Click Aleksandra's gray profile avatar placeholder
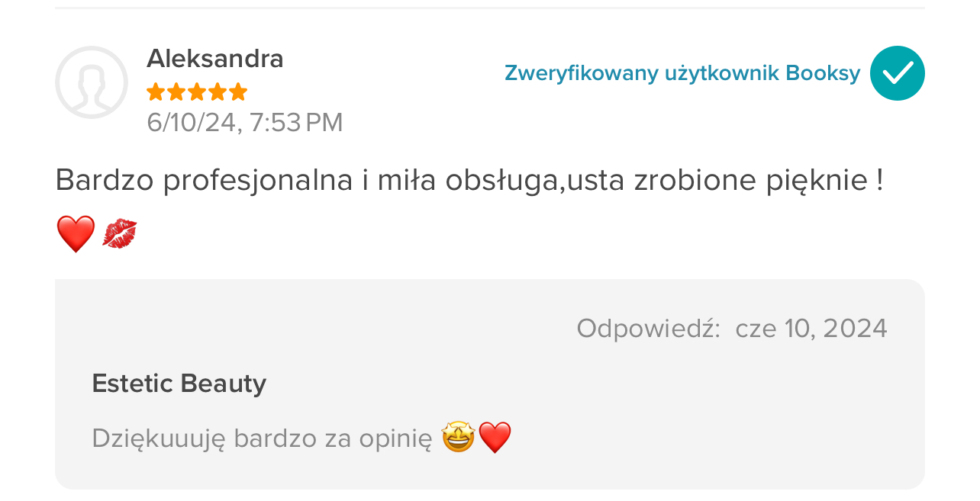This screenshot has height=501, width=980. tap(92, 82)
